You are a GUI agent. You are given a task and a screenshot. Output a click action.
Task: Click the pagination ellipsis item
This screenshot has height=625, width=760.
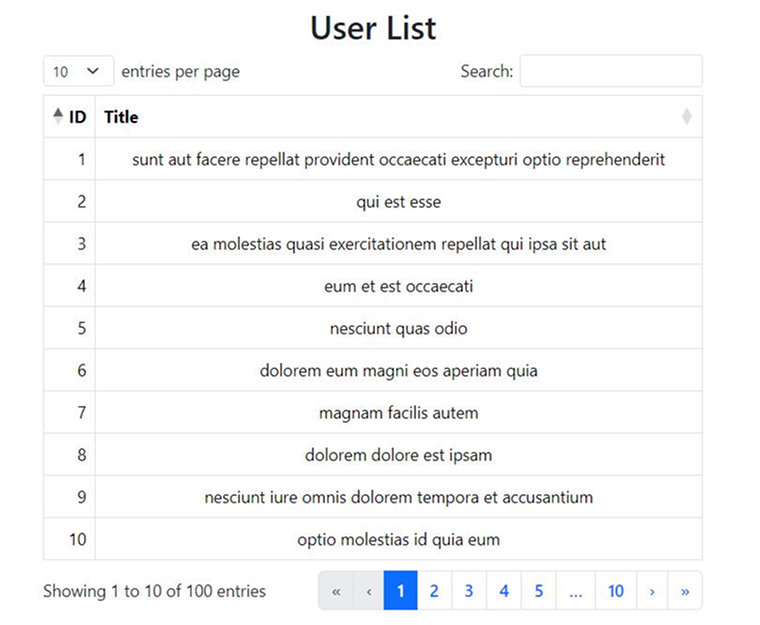[575, 591]
